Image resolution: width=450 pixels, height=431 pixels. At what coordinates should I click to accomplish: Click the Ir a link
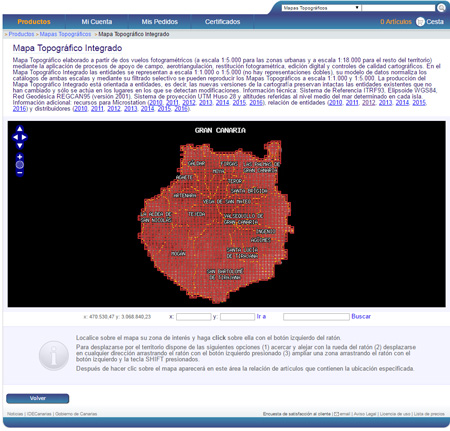click(261, 316)
